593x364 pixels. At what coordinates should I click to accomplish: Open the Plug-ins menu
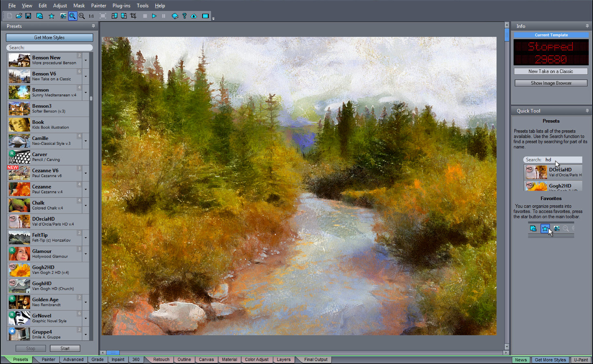(x=121, y=5)
